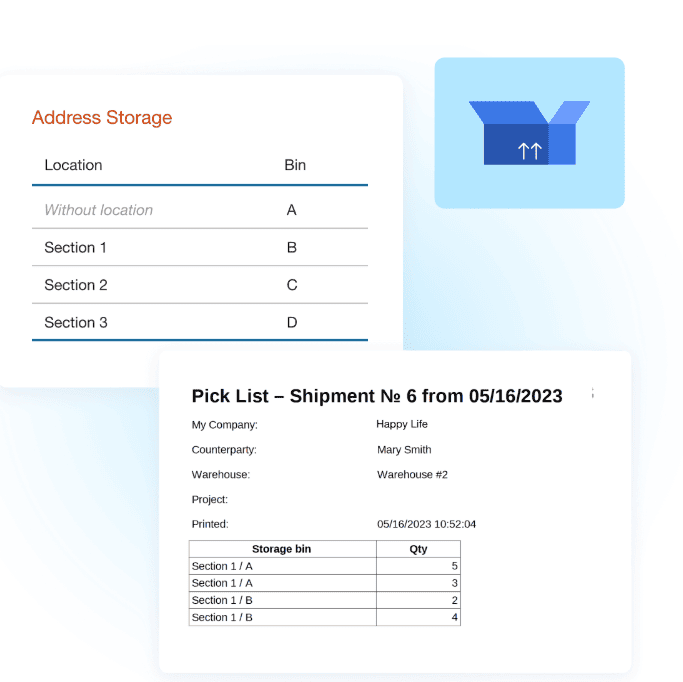Click the 'My Company:' label
The height and width of the screenshot is (682, 683).
pos(225,425)
